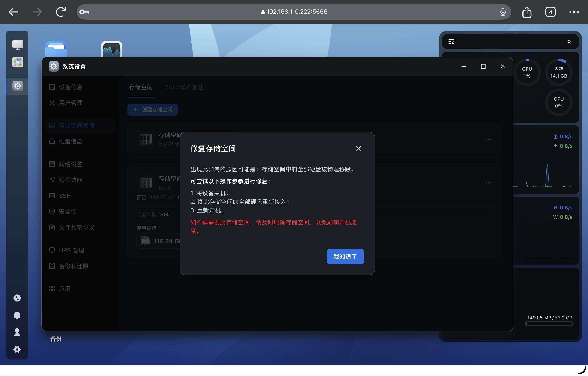This screenshot has height=376, width=588.
Task: Open the browser three-dot menu
Action: tap(574, 12)
